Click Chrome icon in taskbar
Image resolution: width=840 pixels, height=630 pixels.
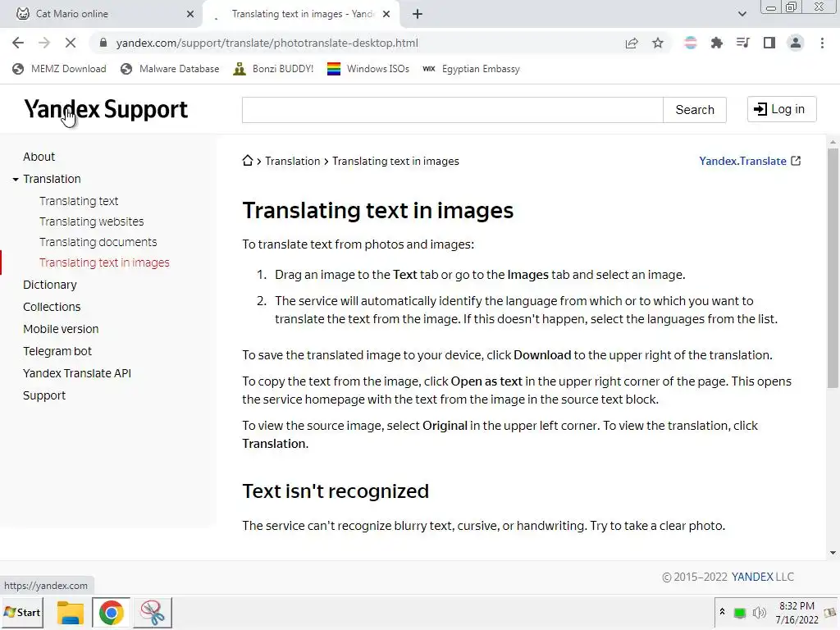pos(111,612)
